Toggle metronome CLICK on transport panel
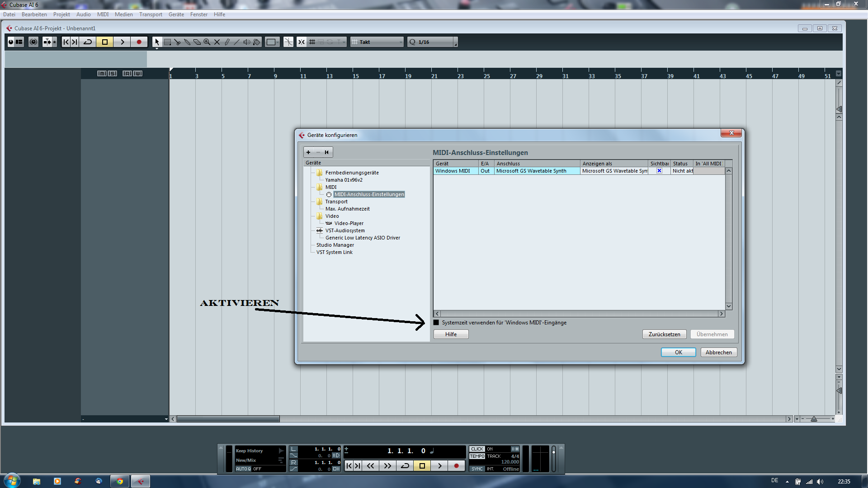The height and width of the screenshot is (488, 868). pos(477,449)
